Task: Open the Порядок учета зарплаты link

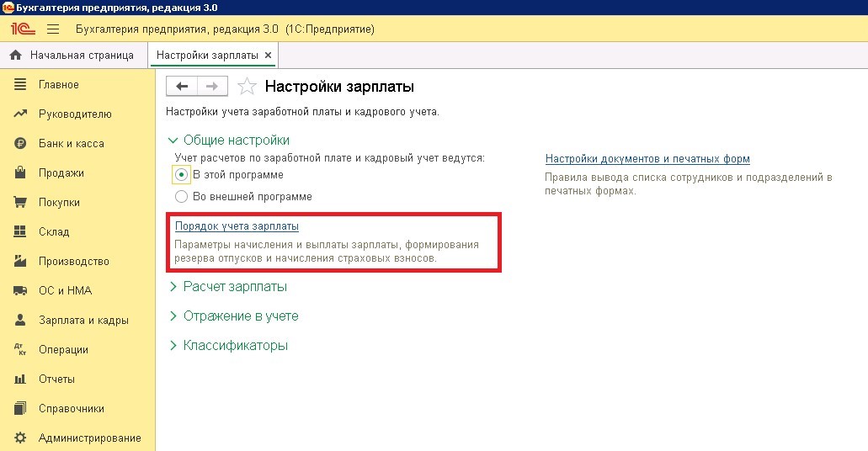Action: pyautogui.click(x=237, y=225)
